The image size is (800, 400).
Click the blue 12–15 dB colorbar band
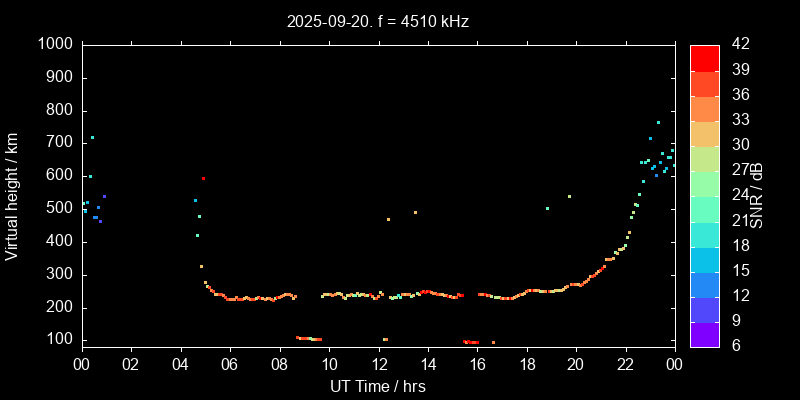click(x=704, y=284)
